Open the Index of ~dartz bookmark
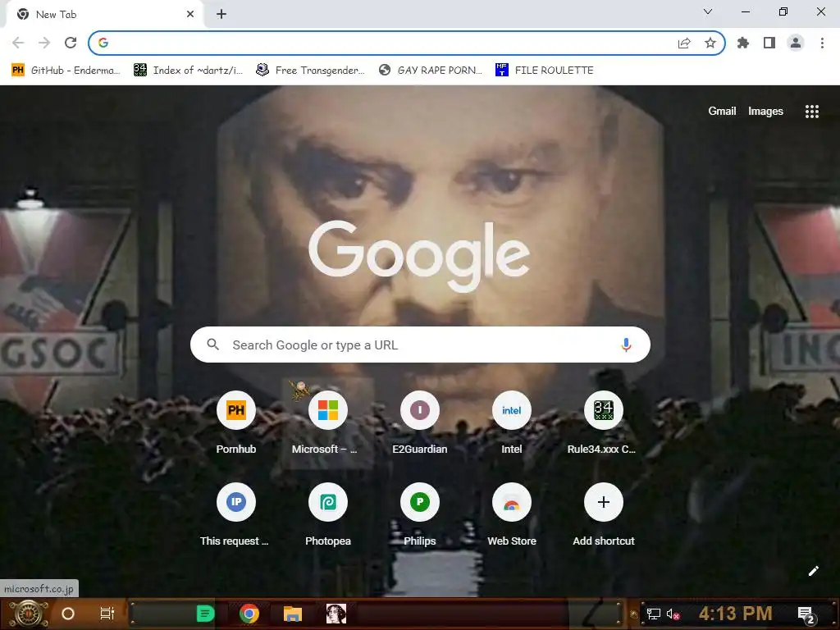 pyautogui.click(x=188, y=71)
